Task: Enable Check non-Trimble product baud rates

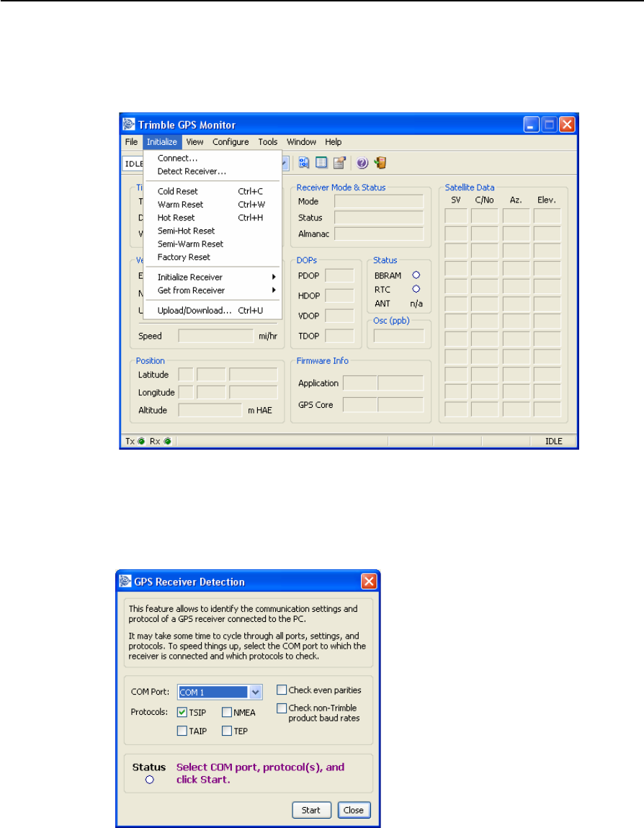Action: [282, 708]
